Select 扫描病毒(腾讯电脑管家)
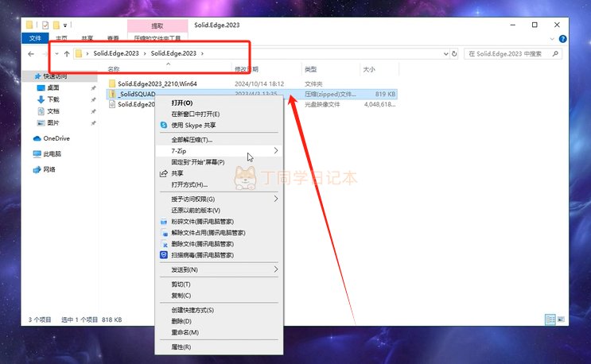 pyautogui.click(x=219, y=255)
